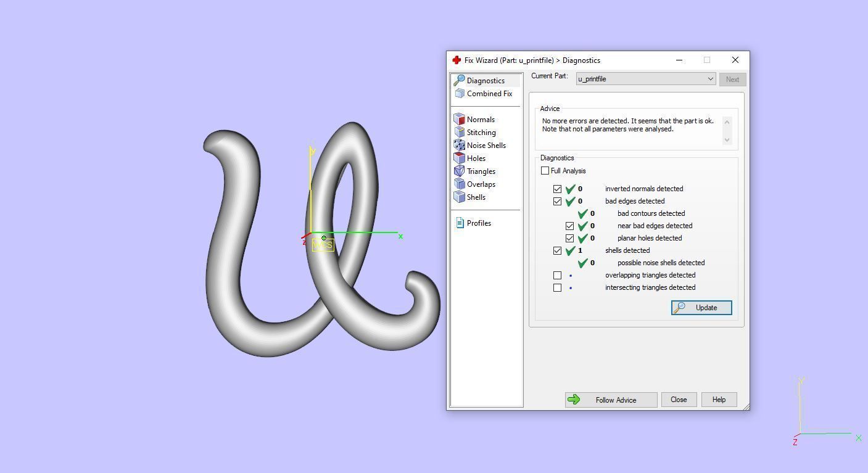Click 'bad contours detected' text

coord(651,213)
